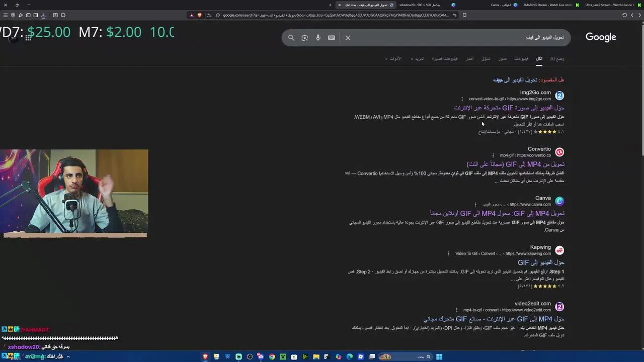Image resolution: width=644 pixels, height=362 pixels.
Task: Click the video2edit.com site favicon
Action: click(x=559, y=307)
